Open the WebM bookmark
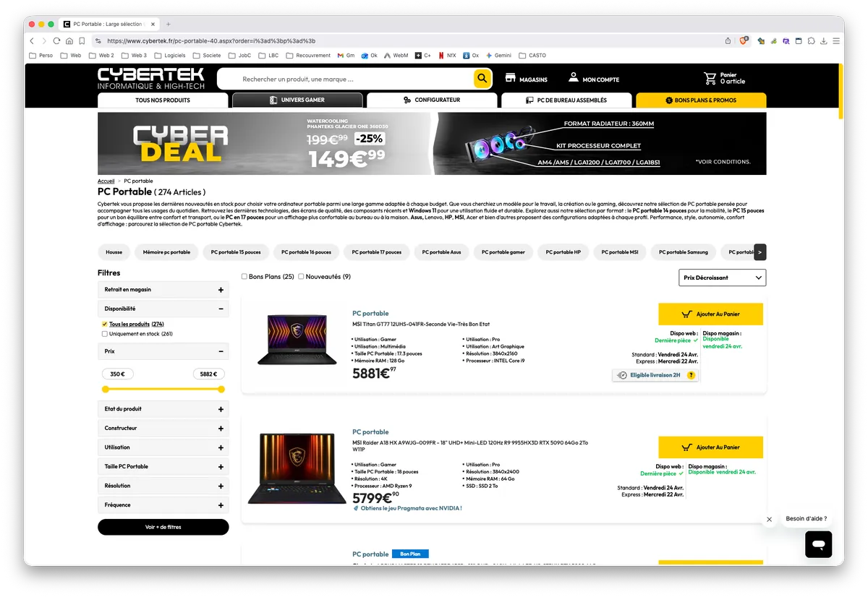Screen dimensions: 868x597 pyautogui.click(x=396, y=55)
